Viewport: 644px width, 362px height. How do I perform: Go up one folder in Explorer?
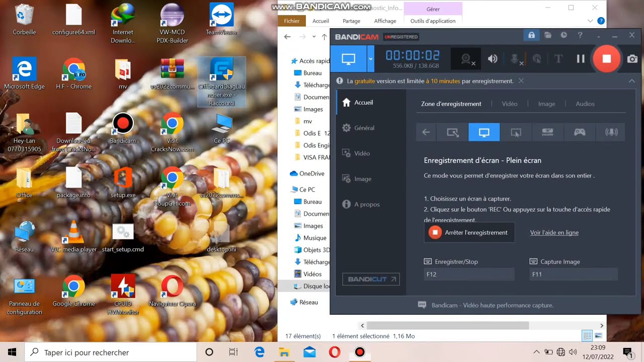click(324, 37)
